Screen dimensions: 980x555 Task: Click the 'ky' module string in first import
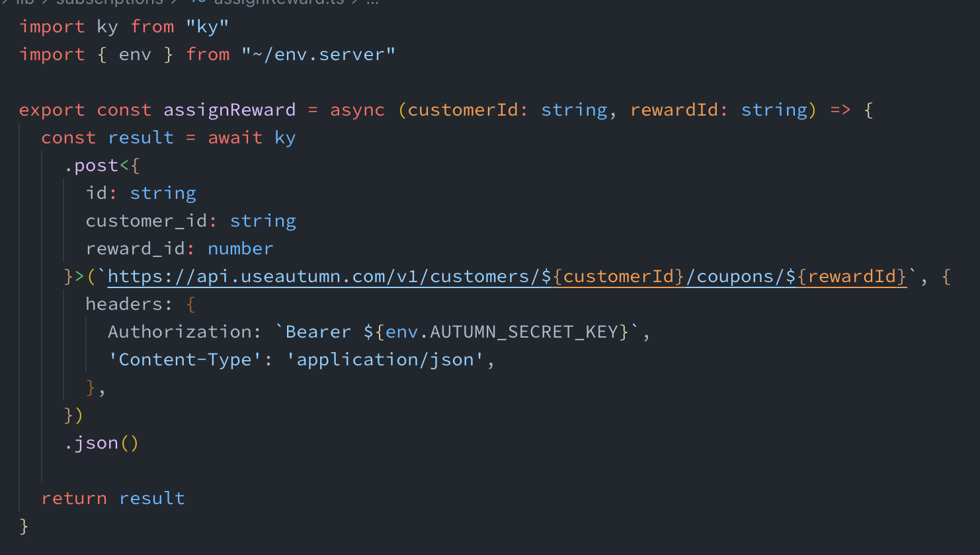point(207,27)
